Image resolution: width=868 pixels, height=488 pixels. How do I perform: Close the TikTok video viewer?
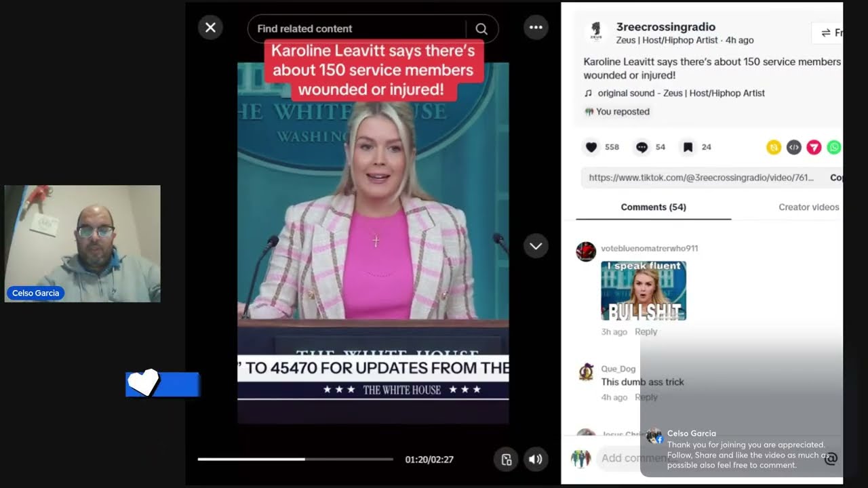point(210,28)
